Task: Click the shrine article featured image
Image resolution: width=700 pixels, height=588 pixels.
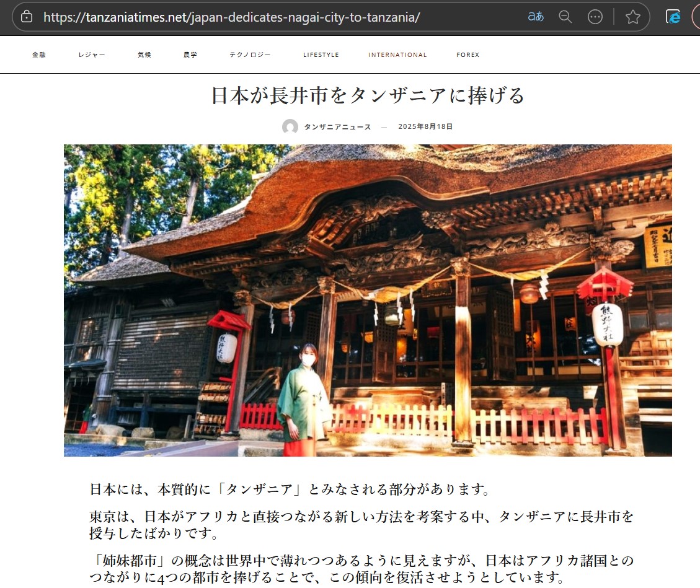Action: click(368, 301)
